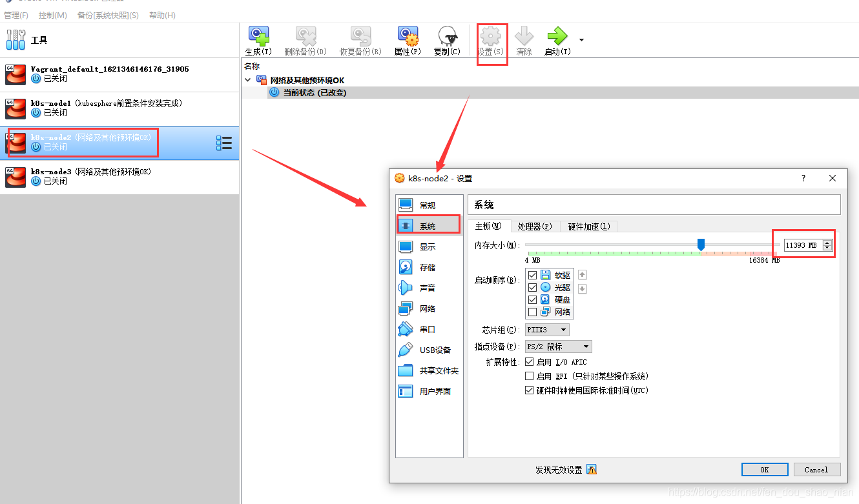
Task: Open the Shared Folders (共享文件夹) settings category
Action: pyautogui.click(x=429, y=370)
